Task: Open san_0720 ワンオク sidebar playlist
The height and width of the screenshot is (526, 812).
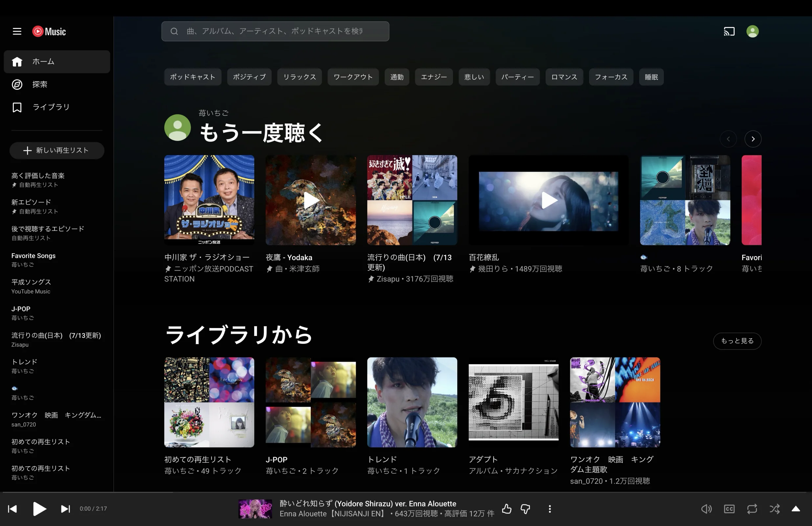Action: pos(57,419)
